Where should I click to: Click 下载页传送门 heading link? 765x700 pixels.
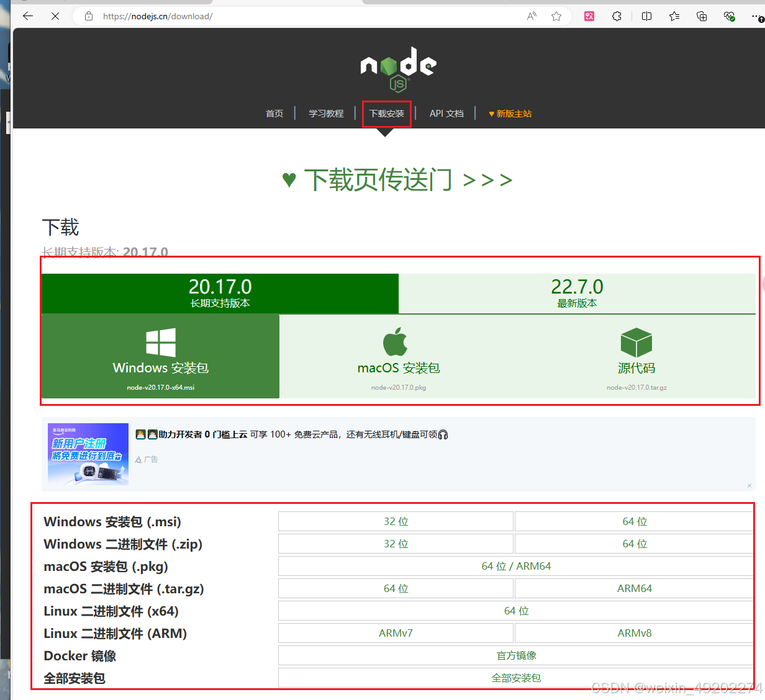coord(397,180)
